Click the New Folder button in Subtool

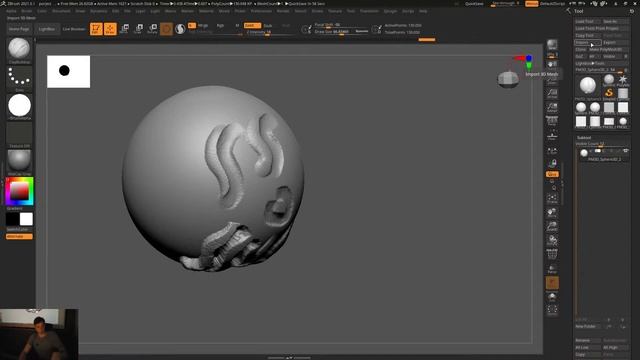pos(588,327)
